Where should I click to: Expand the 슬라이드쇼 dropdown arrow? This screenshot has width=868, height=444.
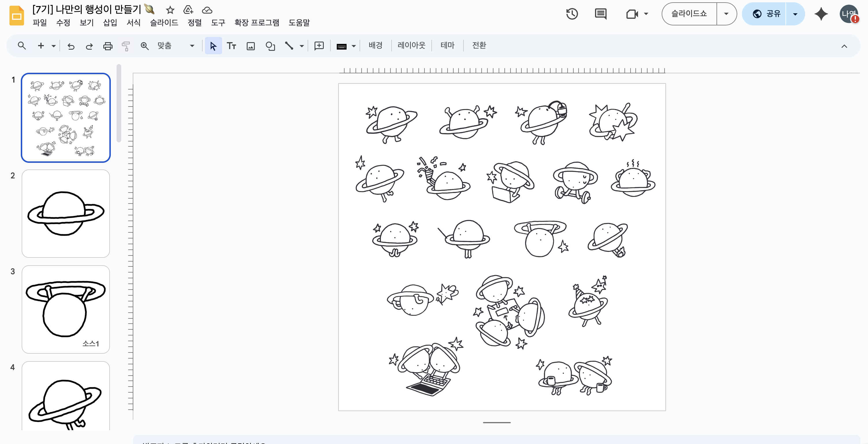pyautogui.click(x=726, y=14)
